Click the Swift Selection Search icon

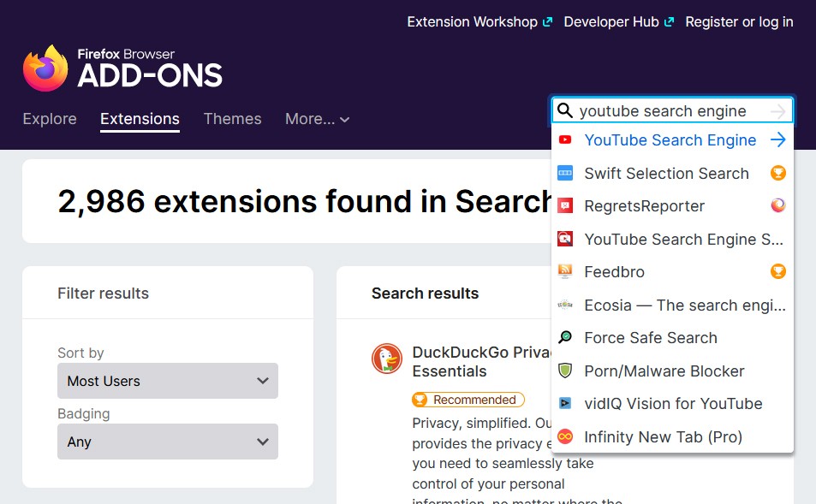pyautogui.click(x=565, y=173)
